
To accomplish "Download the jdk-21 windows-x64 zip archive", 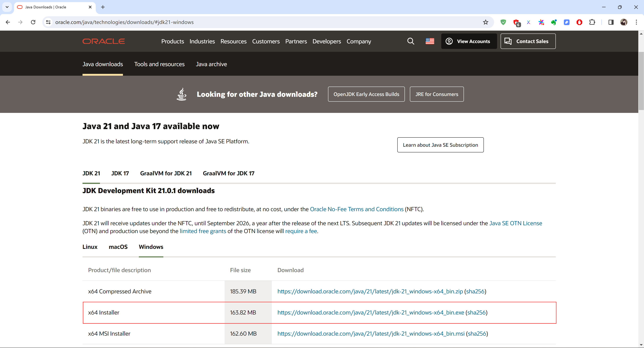I will pyautogui.click(x=370, y=291).
